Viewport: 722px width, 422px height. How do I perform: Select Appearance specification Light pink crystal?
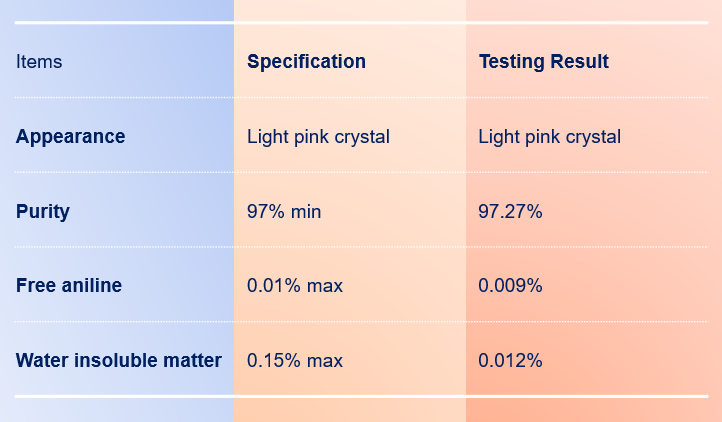pos(318,137)
